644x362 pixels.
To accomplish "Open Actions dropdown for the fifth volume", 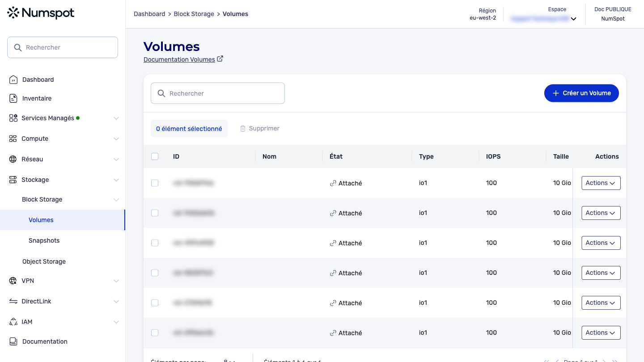I will click(601, 303).
